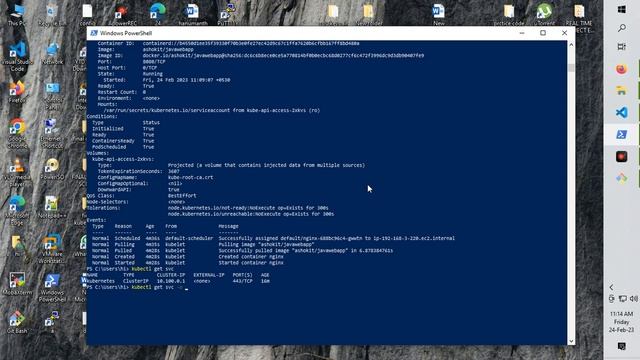The image size is (640, 360).
Task: Select the justice code folder on desktop
Action: [x=509, y=15]
